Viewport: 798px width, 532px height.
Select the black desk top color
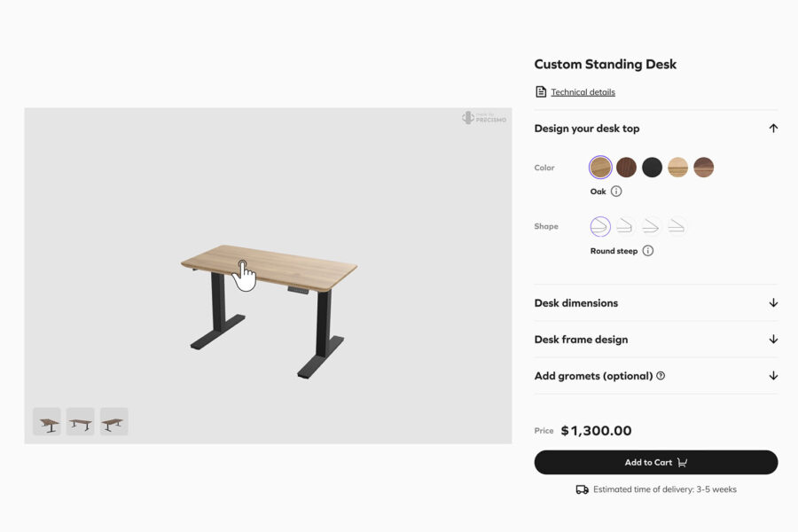653,167
